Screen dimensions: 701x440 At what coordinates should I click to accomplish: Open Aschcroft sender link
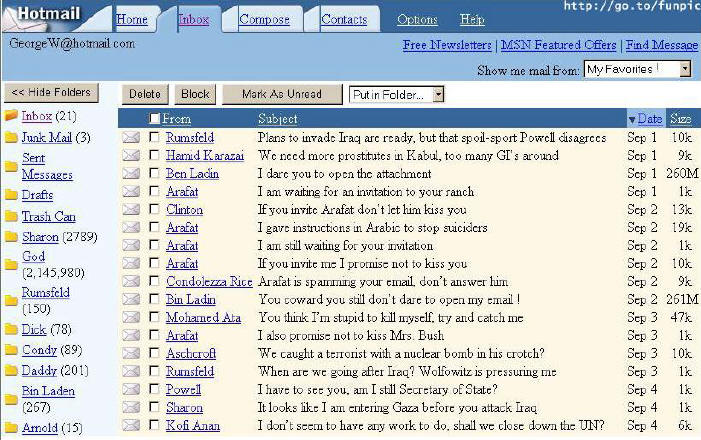(x=191, y=353)
